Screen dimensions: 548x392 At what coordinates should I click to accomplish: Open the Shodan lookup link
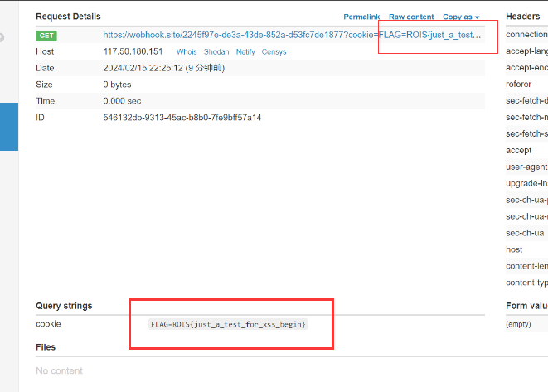click(x=216, y=51)
